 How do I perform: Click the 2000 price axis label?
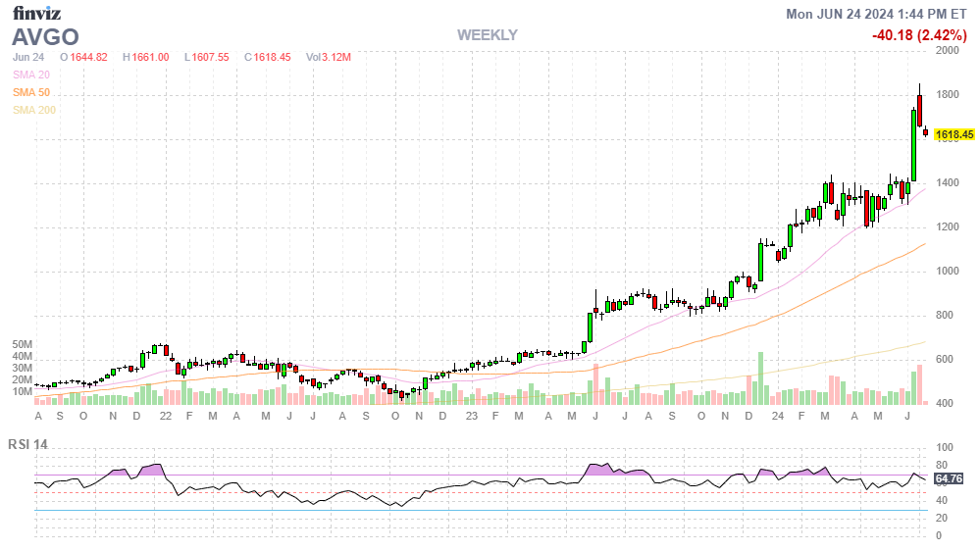click(x=948, y=51)
